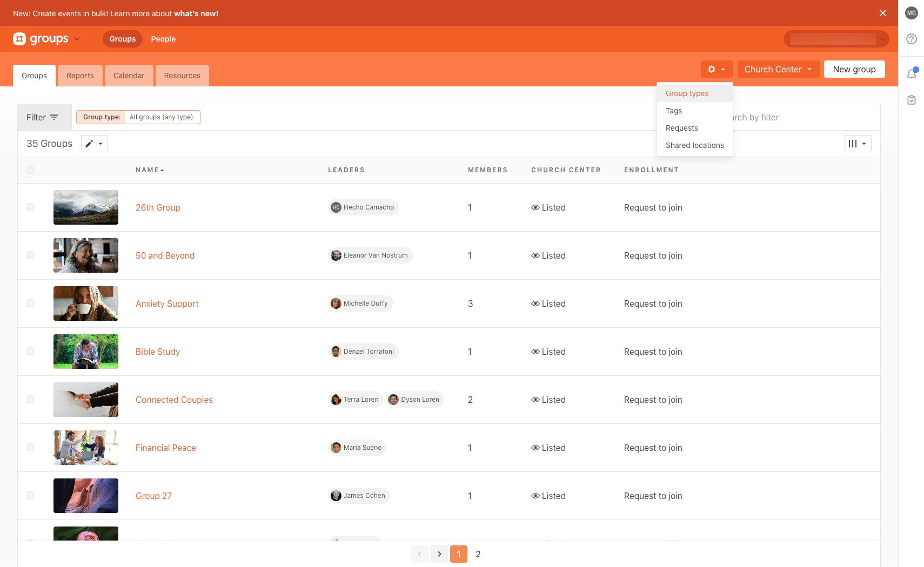Click eye icon in Financial Peace row
The width and height of the screenshot is (924, 567).
tap(535, 448)
